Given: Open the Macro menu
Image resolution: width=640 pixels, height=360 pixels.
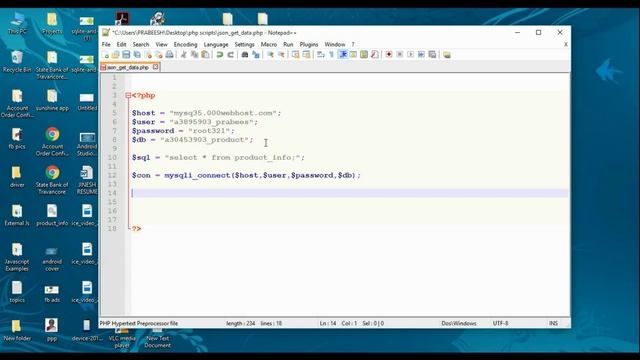Looking at the screenshot, I should [x=269, y=44].
